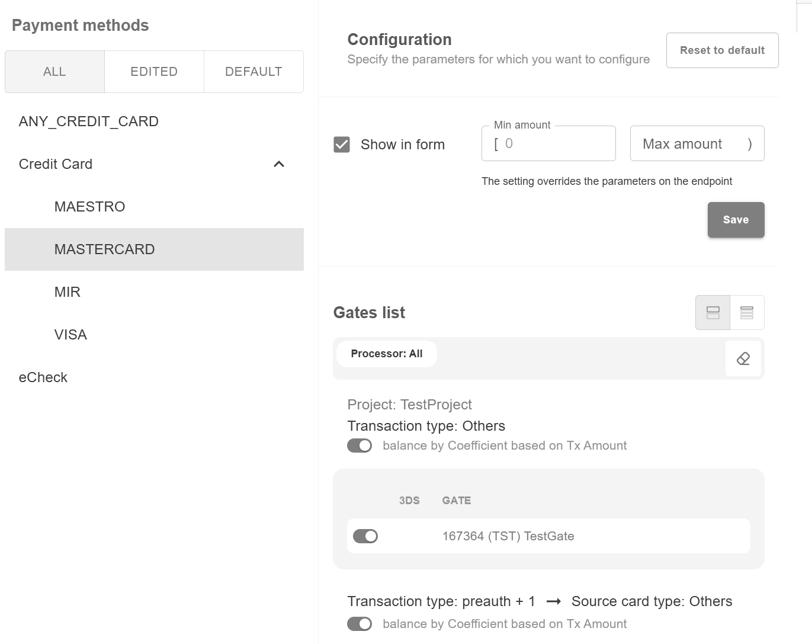This screenshot has width=812, height=644.
Task: Select the ALL payment methods tab
Action: click(x=54, y=72)
